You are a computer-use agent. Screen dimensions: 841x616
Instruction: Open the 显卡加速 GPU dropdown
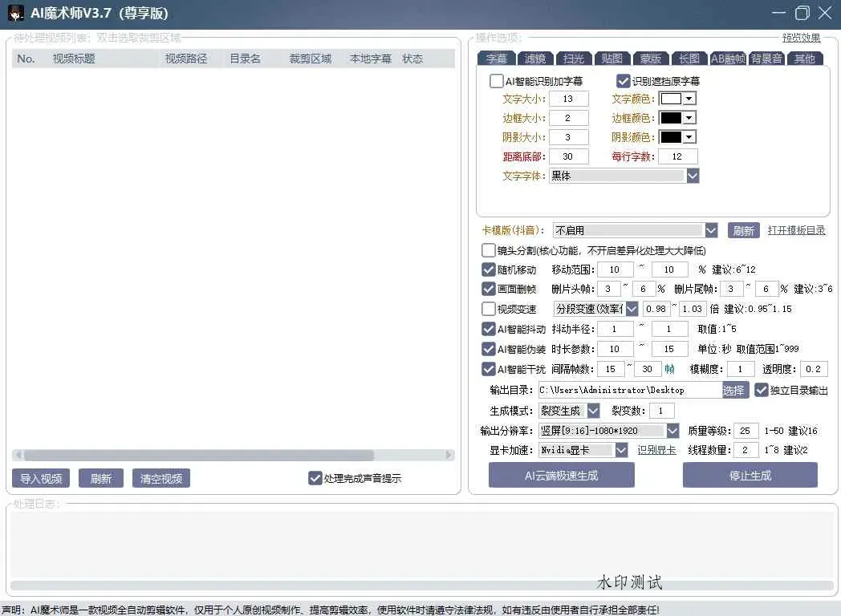click(x=620, y=450)
